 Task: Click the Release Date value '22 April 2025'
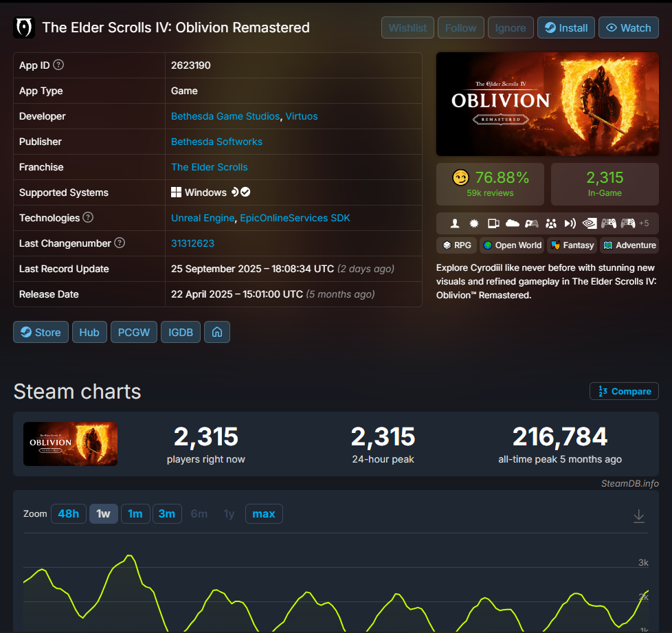coord(201,294)
